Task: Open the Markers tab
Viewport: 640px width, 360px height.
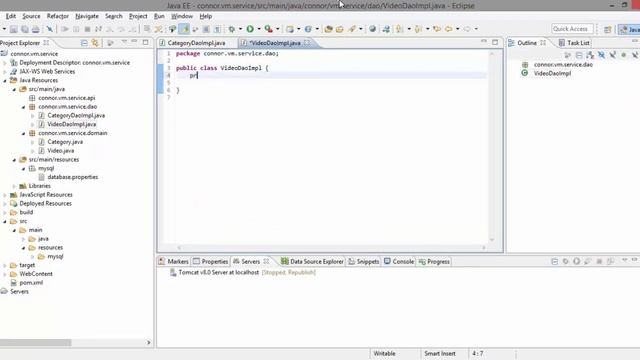Action: (174, 262)
